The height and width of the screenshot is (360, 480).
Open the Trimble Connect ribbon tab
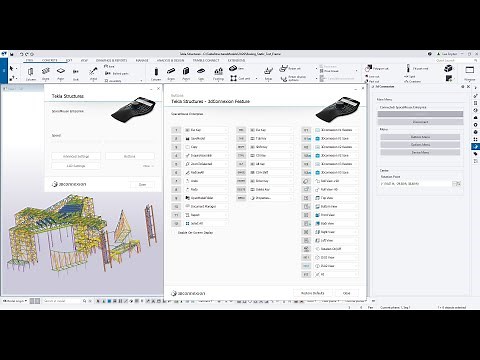click(x=206, y=60)
